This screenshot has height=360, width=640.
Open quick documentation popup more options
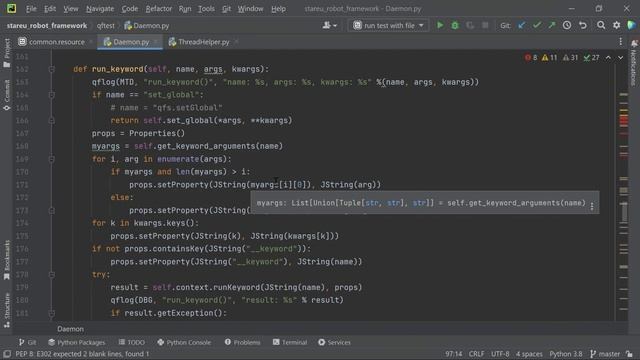[x=592, y=207]
